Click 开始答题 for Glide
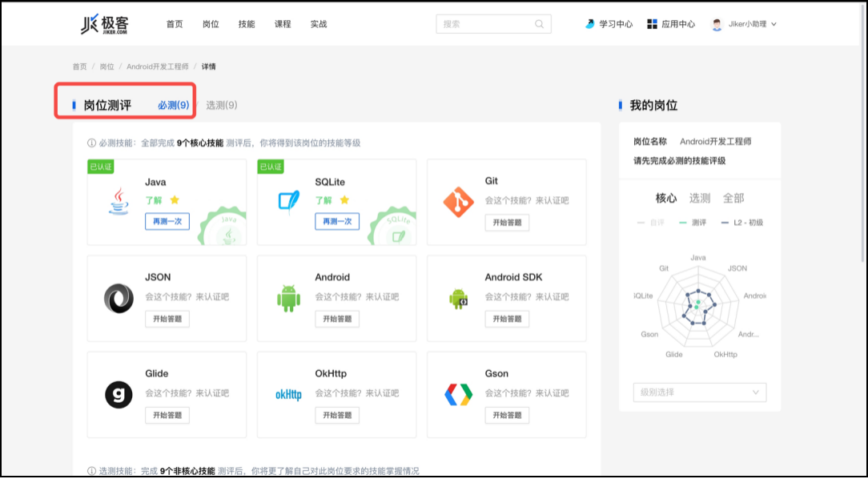Image resolution: width=868 pixels, height=479 pixels. click(x=167, y=415)
